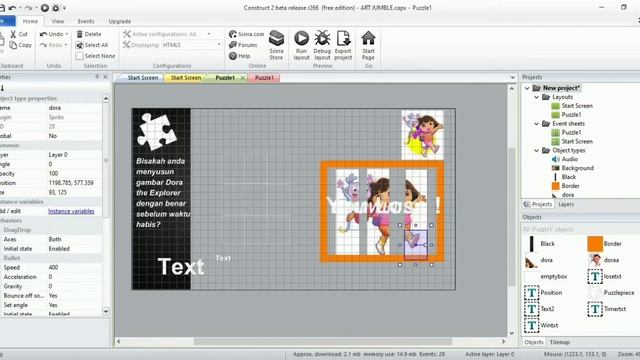Click the quick-access run preview icon in title bar
The width and height of the screenshot is (640, 360).
[x=45, y=8]
